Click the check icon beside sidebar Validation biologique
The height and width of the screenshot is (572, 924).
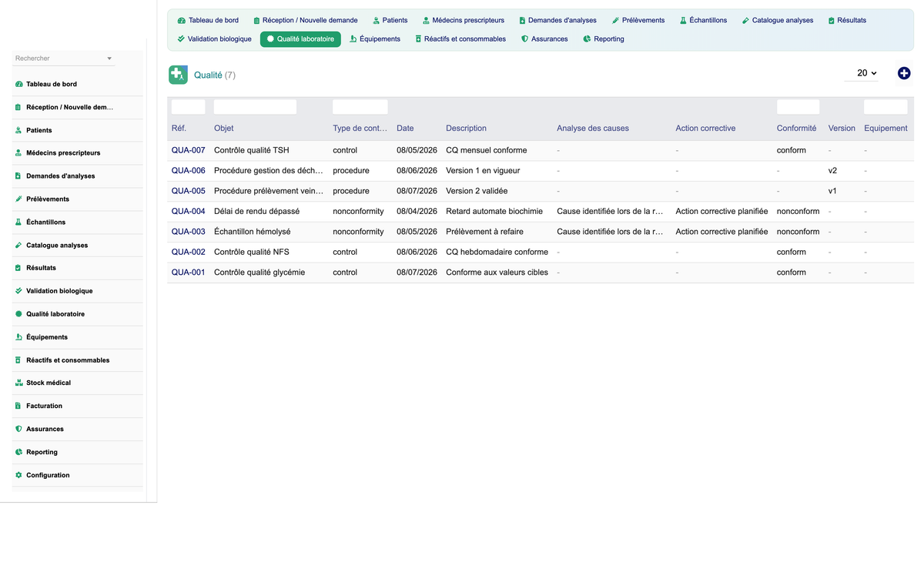[x=18, y=291]
